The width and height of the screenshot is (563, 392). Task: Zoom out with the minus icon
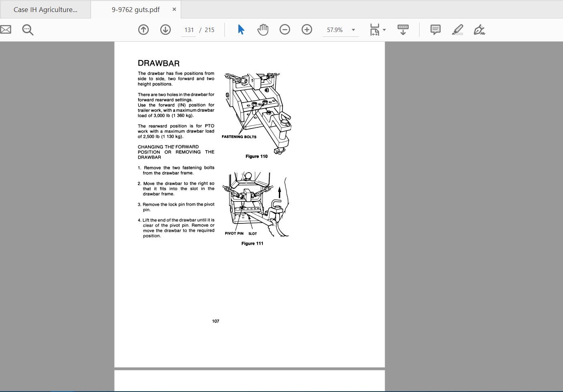coord(285,30)
